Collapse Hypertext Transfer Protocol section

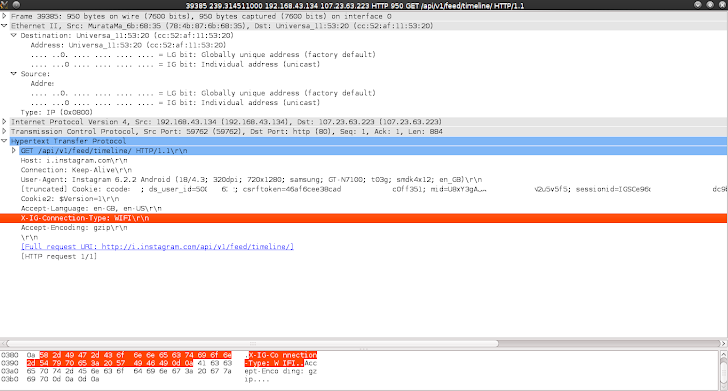click(x=4, y=141)
